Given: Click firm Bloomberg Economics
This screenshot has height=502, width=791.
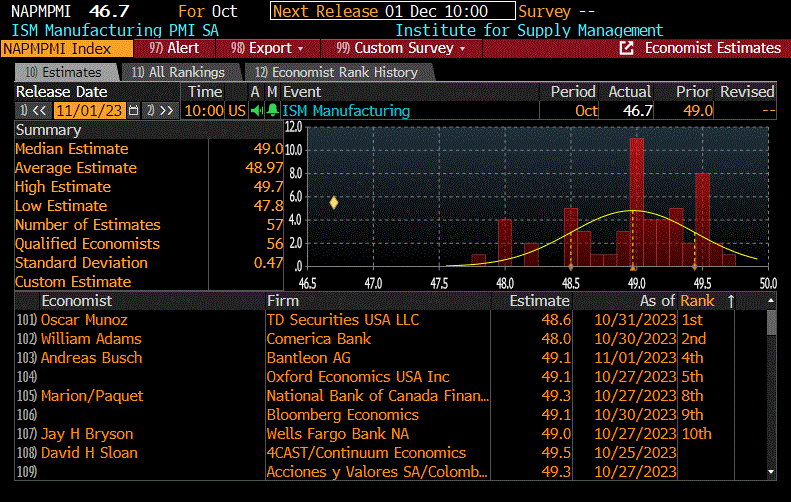Looking at the screenshot, I should 343,415.
